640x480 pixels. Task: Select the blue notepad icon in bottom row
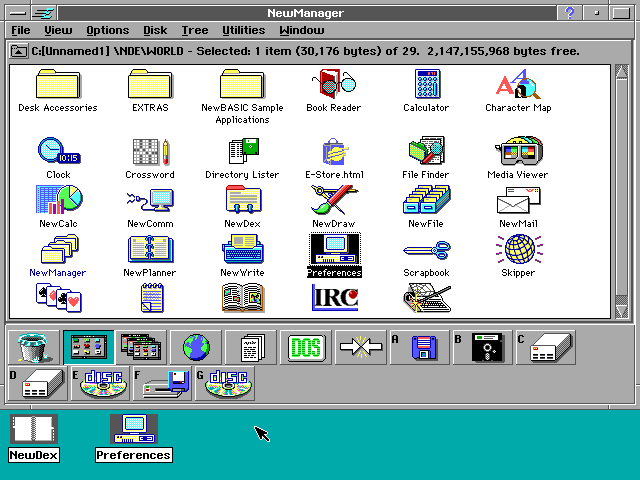point(152,298)
